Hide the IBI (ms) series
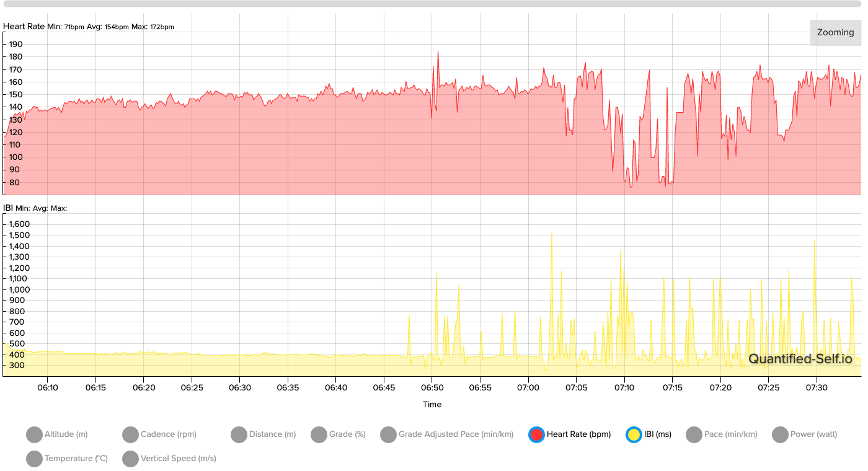 pos(634,434)
